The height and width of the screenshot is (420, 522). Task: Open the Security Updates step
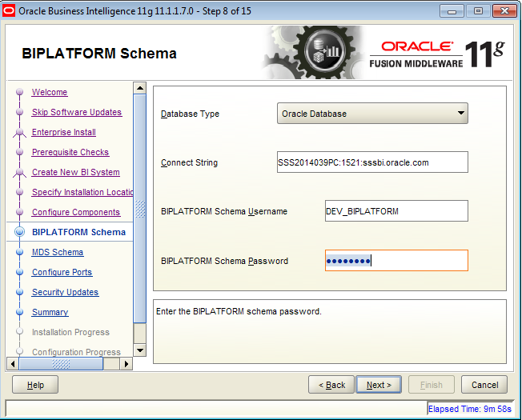[66, 292]
